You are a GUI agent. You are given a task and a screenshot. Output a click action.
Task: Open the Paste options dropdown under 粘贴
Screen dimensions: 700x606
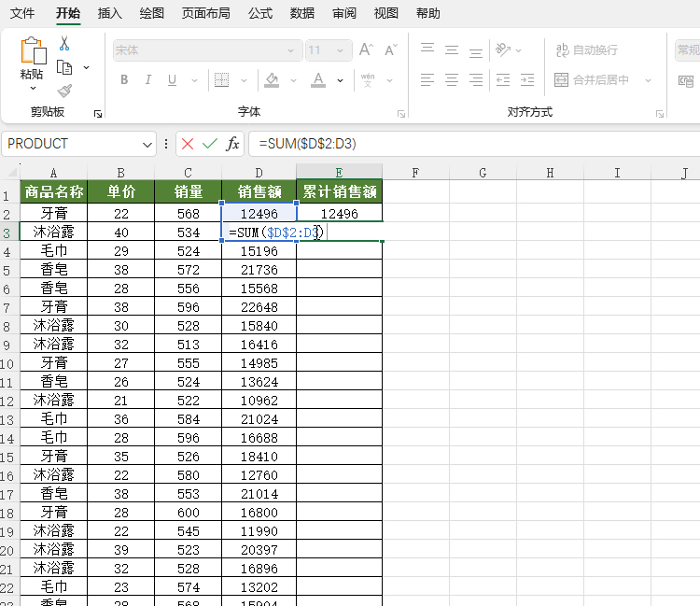(x=33, y=88)
